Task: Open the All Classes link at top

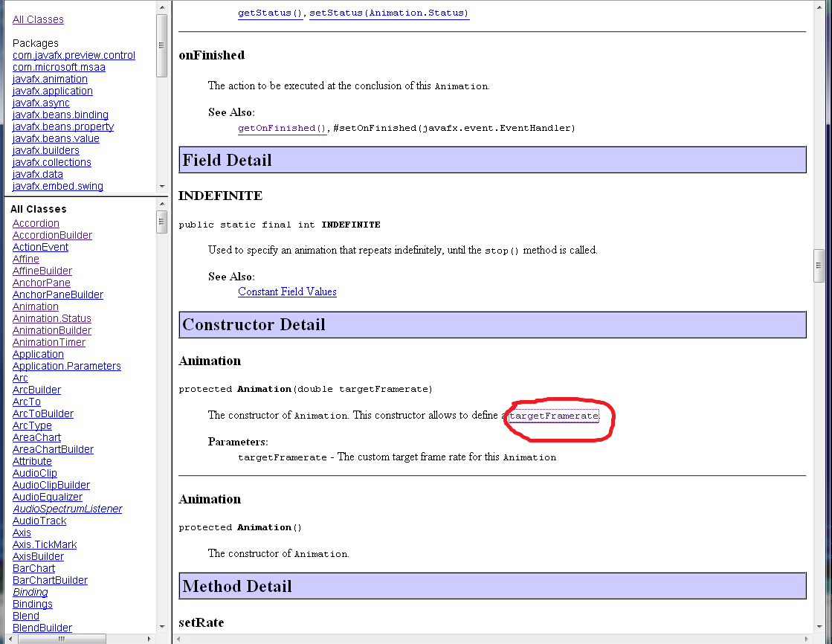Action: [x=38, y=19]
